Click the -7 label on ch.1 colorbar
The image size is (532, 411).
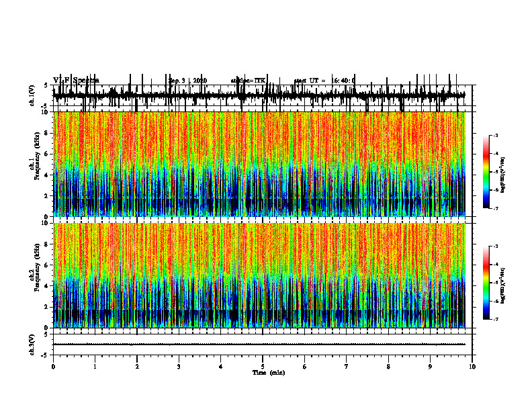496,208
